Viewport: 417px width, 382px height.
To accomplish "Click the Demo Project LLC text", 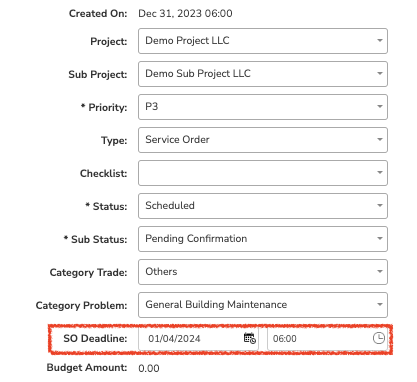I will coord(187,40).
